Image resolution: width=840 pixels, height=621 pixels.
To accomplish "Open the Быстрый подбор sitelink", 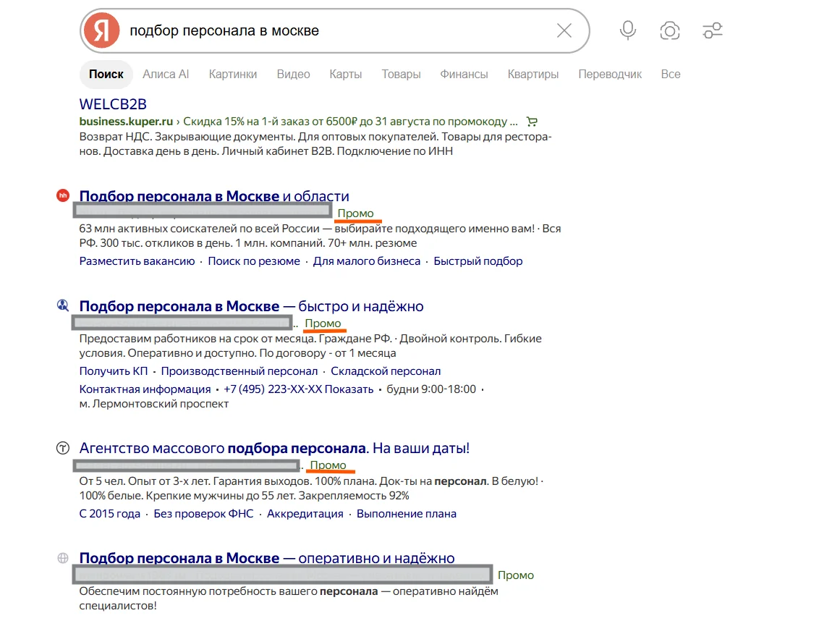I will (478, 261).
